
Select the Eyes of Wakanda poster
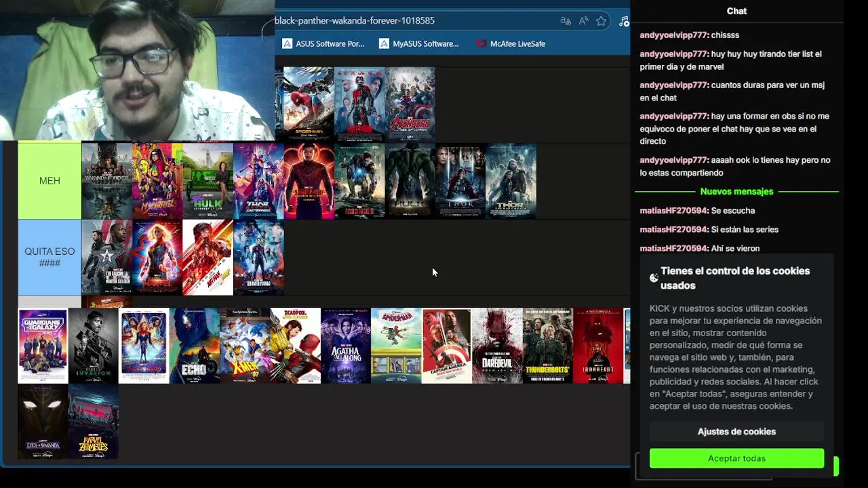43,422
